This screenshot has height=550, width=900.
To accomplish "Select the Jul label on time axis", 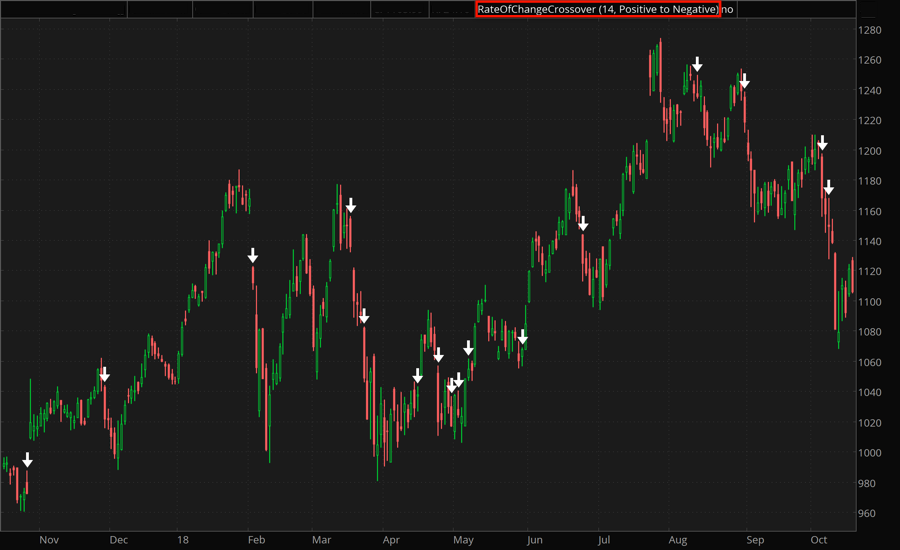I will [x=603, y=540].
